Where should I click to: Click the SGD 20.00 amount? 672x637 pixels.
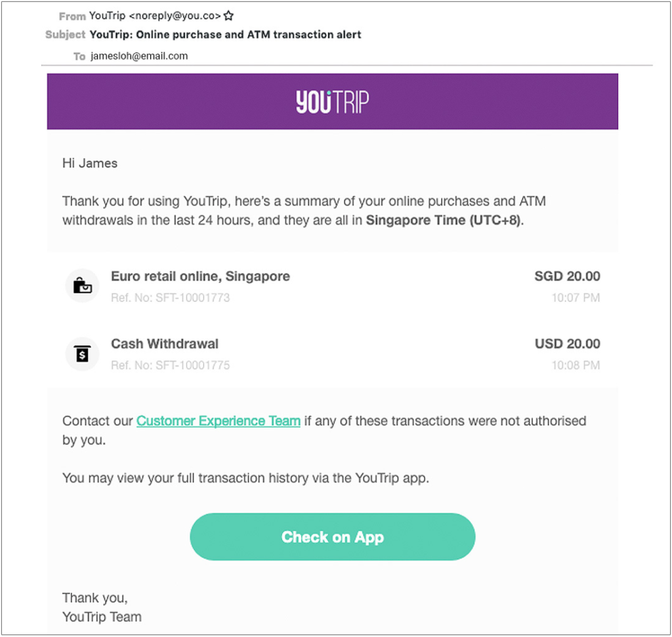click(x=567, y=276)
